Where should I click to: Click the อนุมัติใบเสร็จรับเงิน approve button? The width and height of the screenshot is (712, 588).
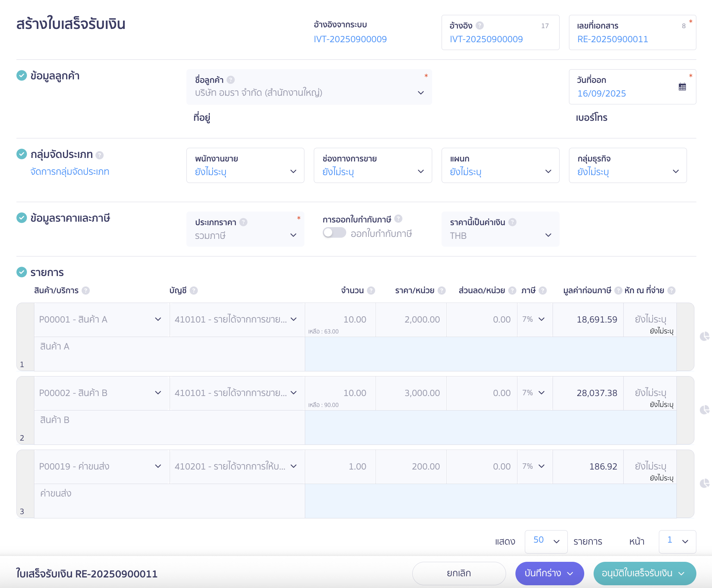click(645, 574)
